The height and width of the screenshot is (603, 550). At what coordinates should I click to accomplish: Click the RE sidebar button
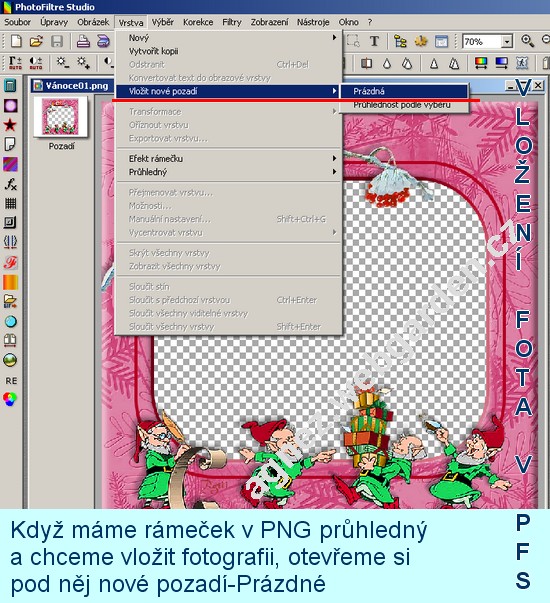(x=11, y=381)
